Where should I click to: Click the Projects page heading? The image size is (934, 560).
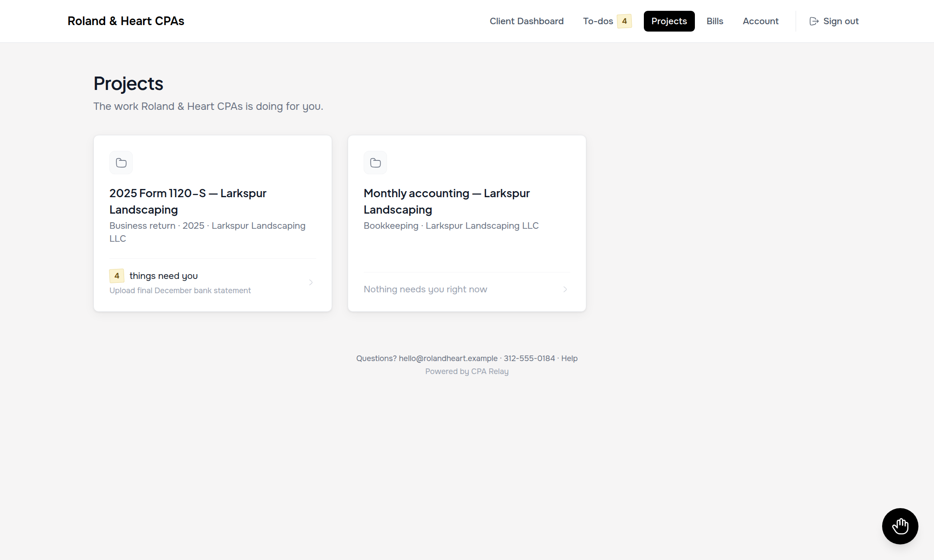pos(128,83)
